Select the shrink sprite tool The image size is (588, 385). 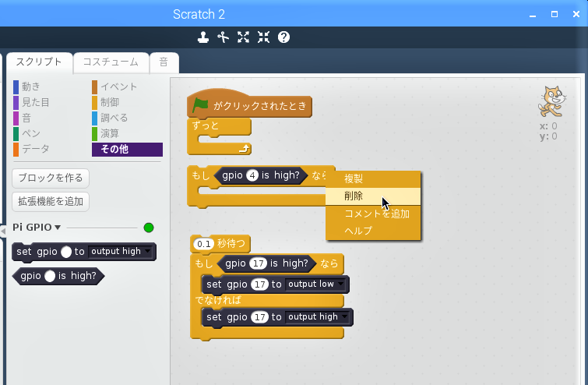[x=263, y=37]
